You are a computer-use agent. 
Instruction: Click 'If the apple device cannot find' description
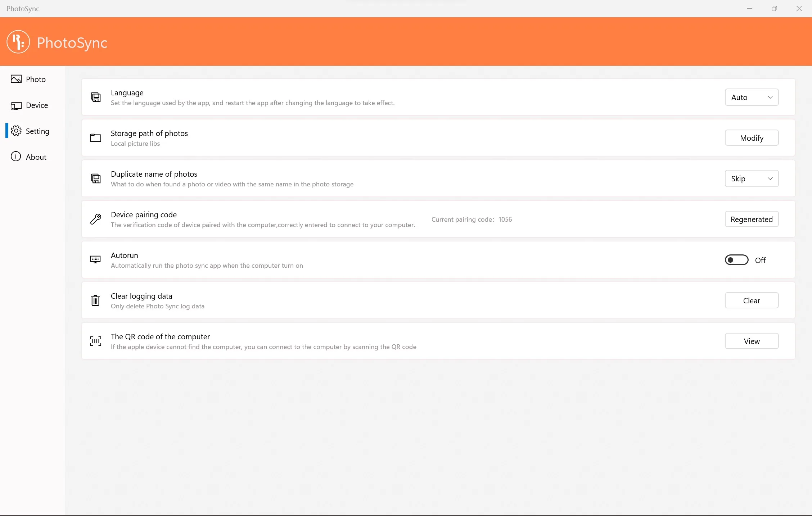[x=263, y=347]
